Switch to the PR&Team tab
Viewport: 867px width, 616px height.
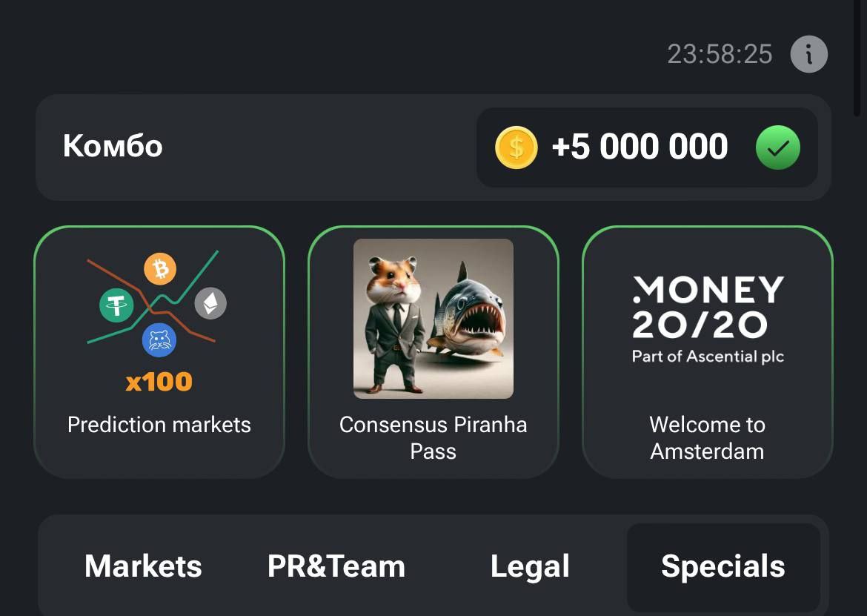336,566
